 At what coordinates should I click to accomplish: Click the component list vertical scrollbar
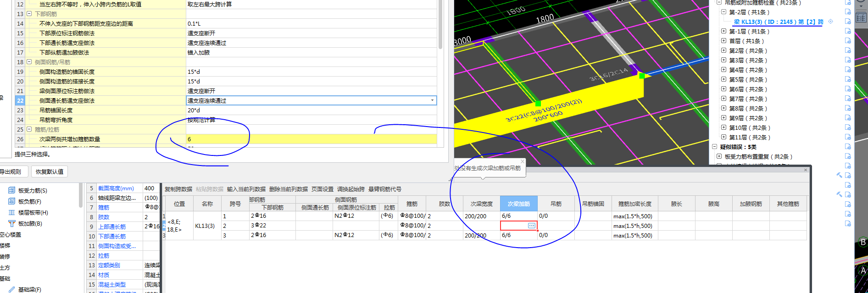(81, 195)
